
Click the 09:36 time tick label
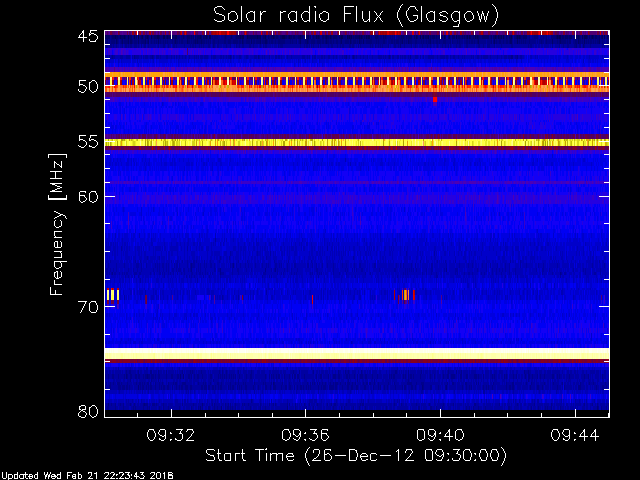click(x=305, y=435)
